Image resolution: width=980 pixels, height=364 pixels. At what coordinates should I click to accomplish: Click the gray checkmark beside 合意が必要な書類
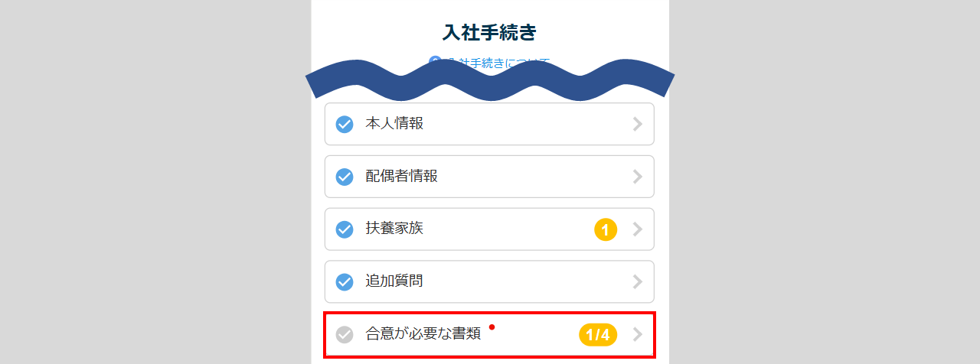(x=345, y=334)
